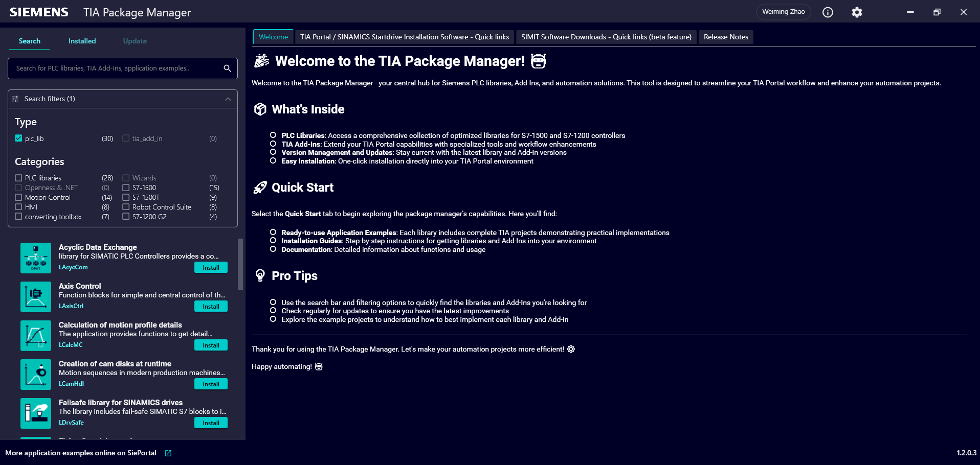Image resolution: width=980 pixels, height=465 pixels.
Task: Click the search magnifier icon
Action: tap(227, 68)
